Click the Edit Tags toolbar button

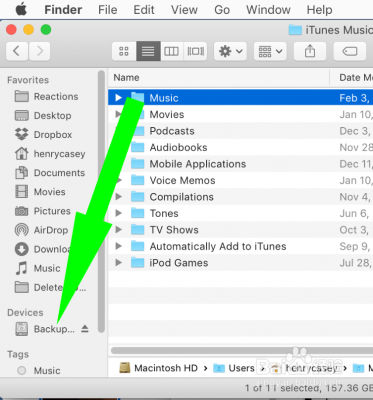[350, 51]
